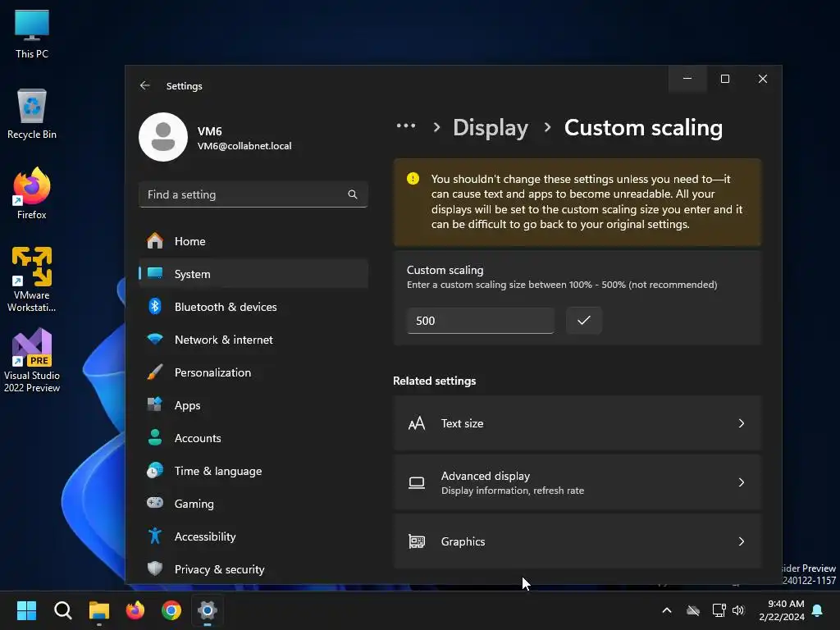Viewport: 840px width, 630px height.
Task: Select Visual Studio 2022 Preview shortcut
Action: coord(32,360)
